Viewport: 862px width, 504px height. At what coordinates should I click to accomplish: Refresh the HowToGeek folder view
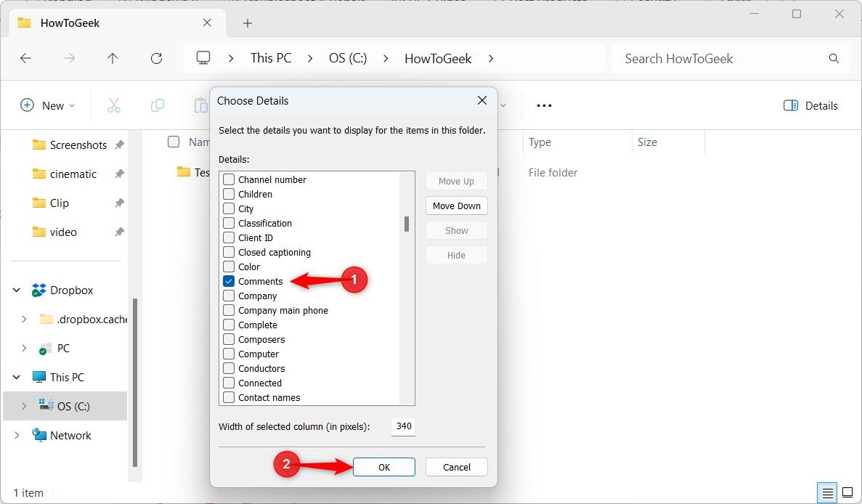click(x=157, y=58)
